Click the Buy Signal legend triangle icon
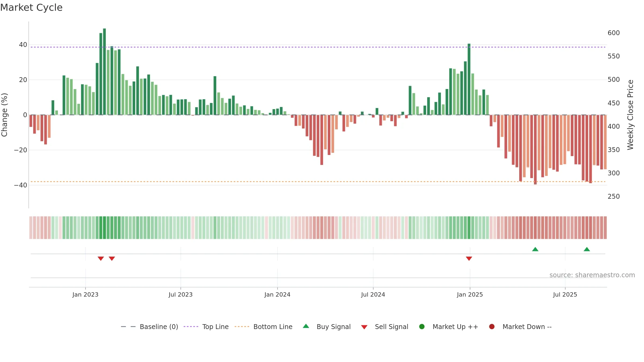 306,326
